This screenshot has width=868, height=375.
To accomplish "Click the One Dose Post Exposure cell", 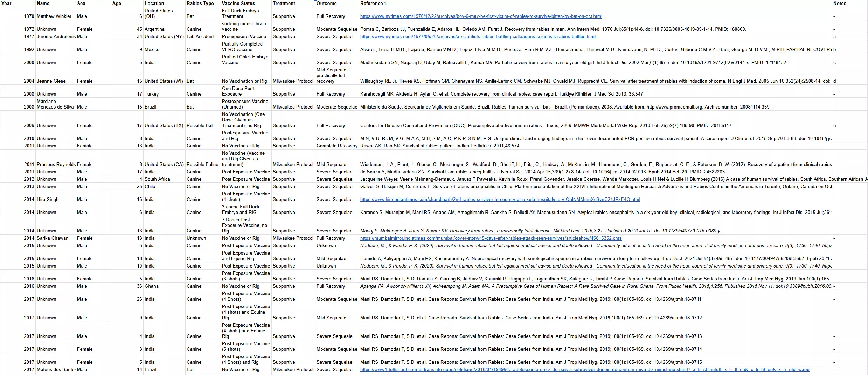I will pyautogui.click(x=246, y=91).
